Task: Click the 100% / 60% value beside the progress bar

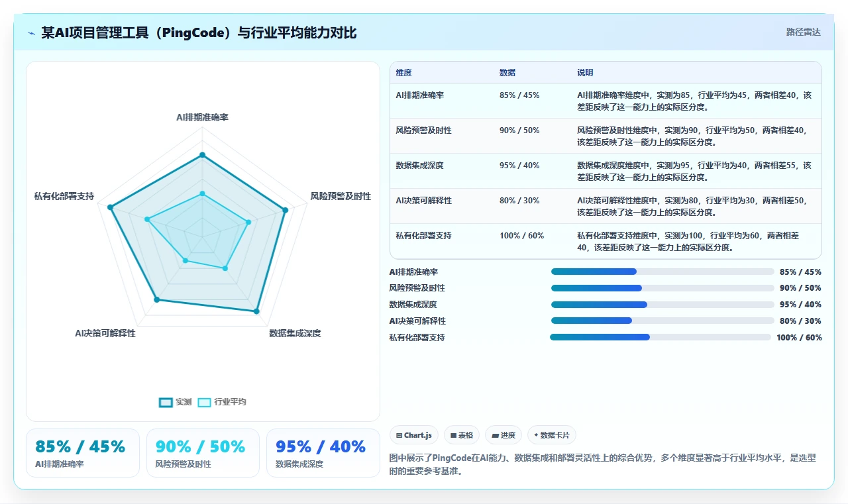Action: click(x=799, y=337)
